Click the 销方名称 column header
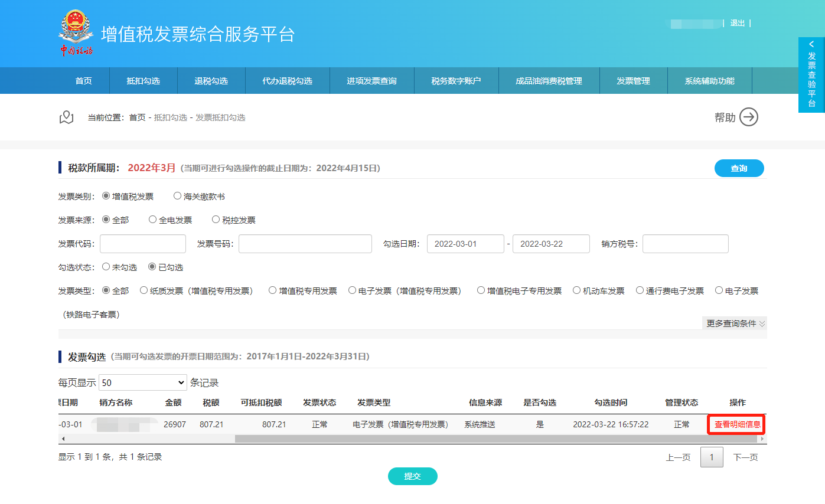 pos(116,402)
